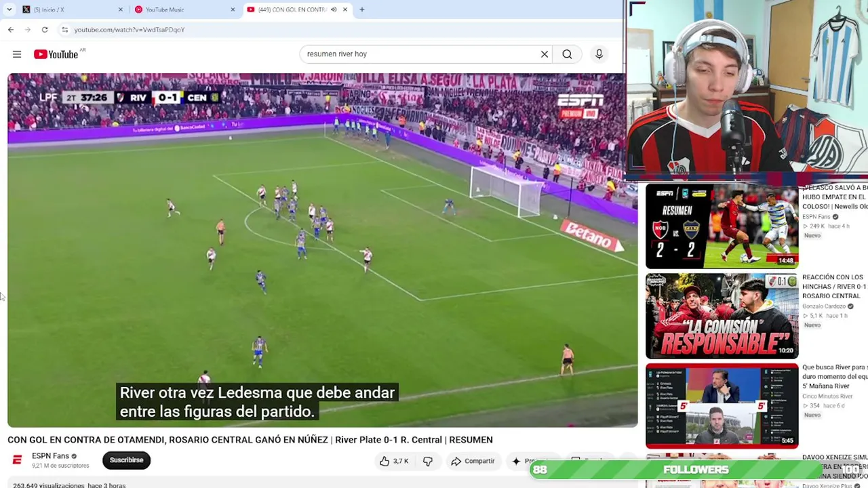The image size is (868, 488).
Task: Subscribe with the Suscribirse button
Action: (126, 460)
